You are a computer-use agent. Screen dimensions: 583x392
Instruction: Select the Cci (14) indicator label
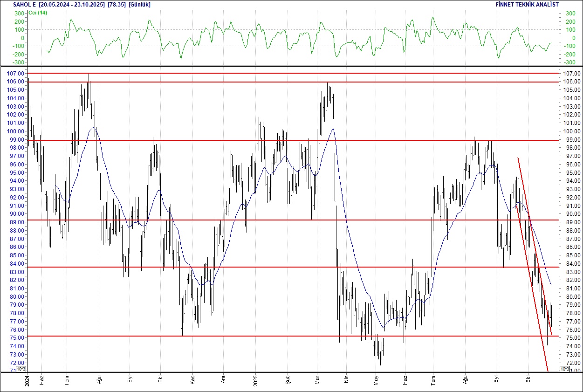pyautogui.click(x=38, y=13)
